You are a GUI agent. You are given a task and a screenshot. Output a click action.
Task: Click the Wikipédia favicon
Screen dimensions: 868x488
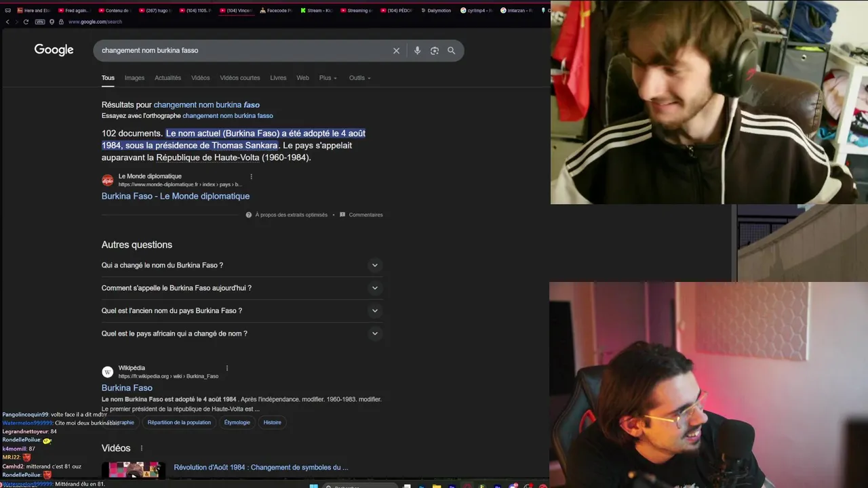click(x=107, y=372)
